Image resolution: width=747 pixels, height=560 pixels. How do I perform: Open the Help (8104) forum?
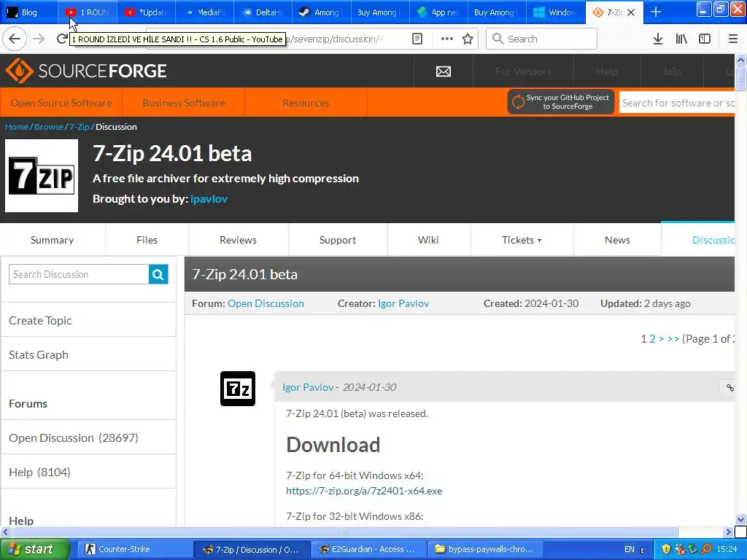coord(39,472)
